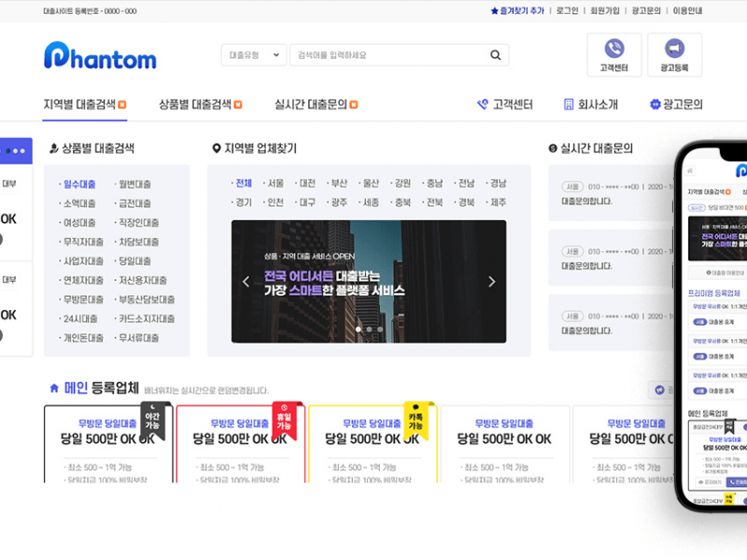Select the 무직자대출 product category

83,242
